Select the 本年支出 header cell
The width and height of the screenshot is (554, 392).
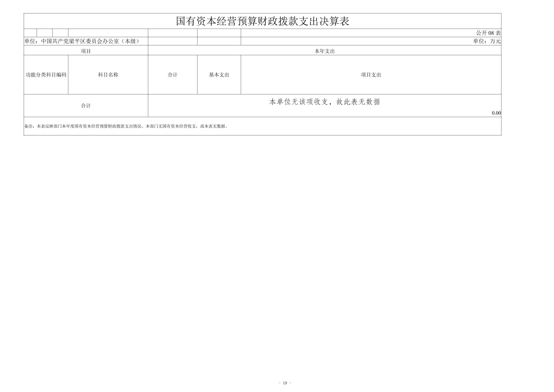324,51
